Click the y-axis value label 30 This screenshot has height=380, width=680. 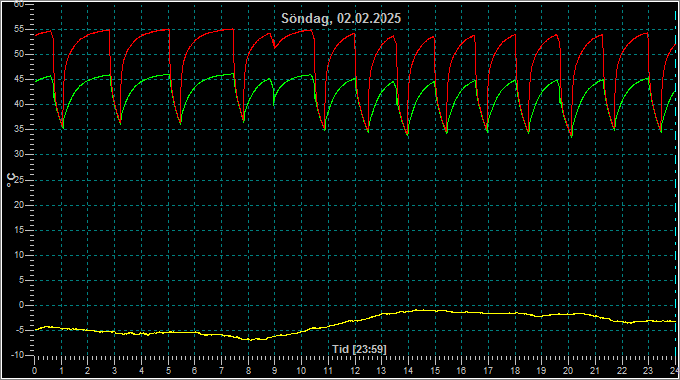click(19, 154)
